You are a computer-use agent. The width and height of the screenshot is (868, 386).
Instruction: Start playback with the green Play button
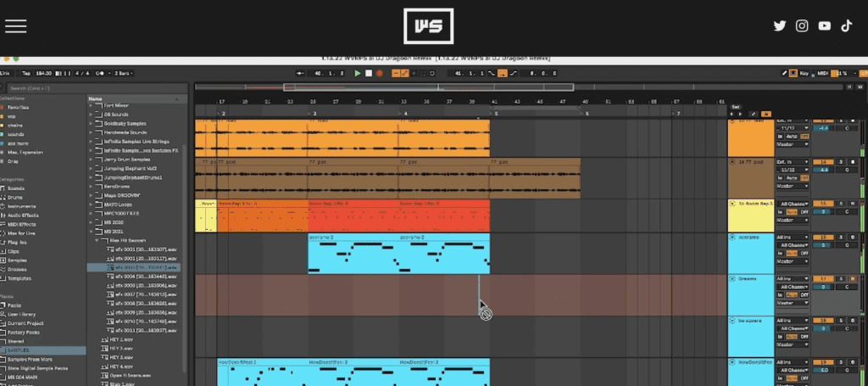coord(358,73)
